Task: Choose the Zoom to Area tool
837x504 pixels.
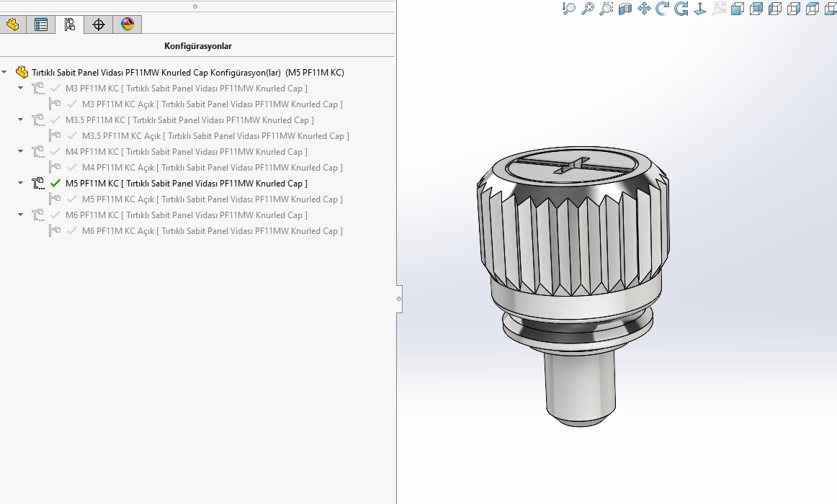Action: click(x=607, y=9)
